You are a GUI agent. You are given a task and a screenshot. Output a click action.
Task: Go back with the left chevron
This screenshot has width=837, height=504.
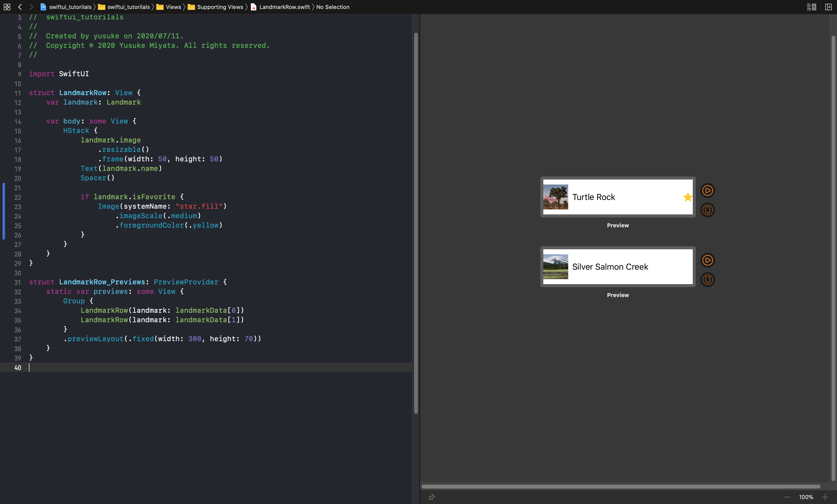point(20,7)
